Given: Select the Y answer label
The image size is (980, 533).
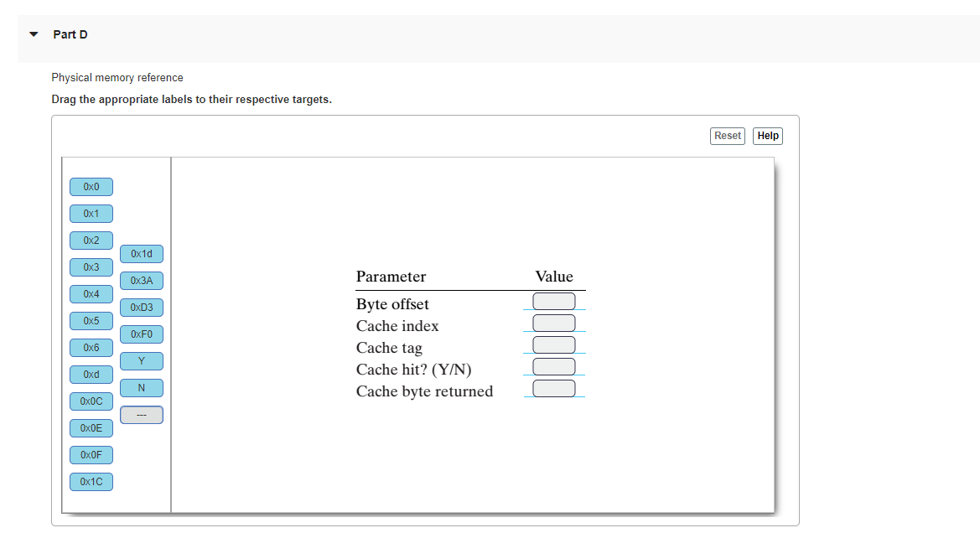Looking at the screenshot, I should [141, 360].
